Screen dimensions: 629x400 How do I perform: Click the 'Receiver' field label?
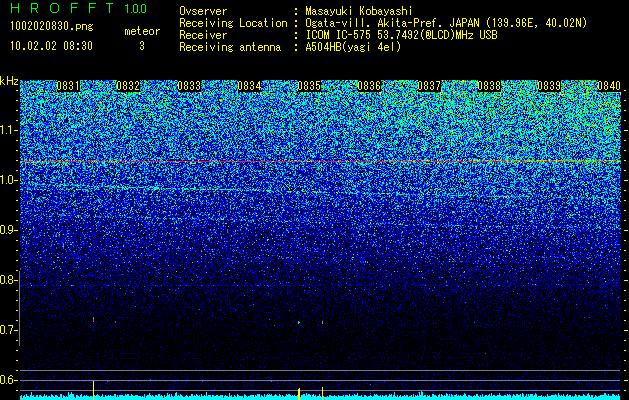[x=203, y=35]
